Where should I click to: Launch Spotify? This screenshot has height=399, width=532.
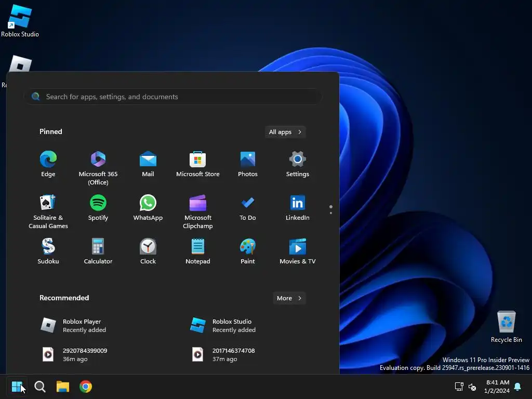(98, 208)
